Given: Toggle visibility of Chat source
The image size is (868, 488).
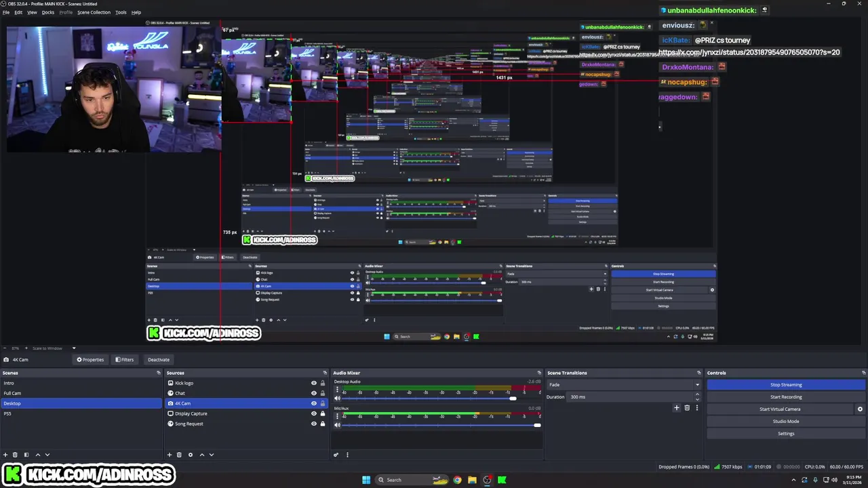Looking at the screenshot, I should (314, 393).
